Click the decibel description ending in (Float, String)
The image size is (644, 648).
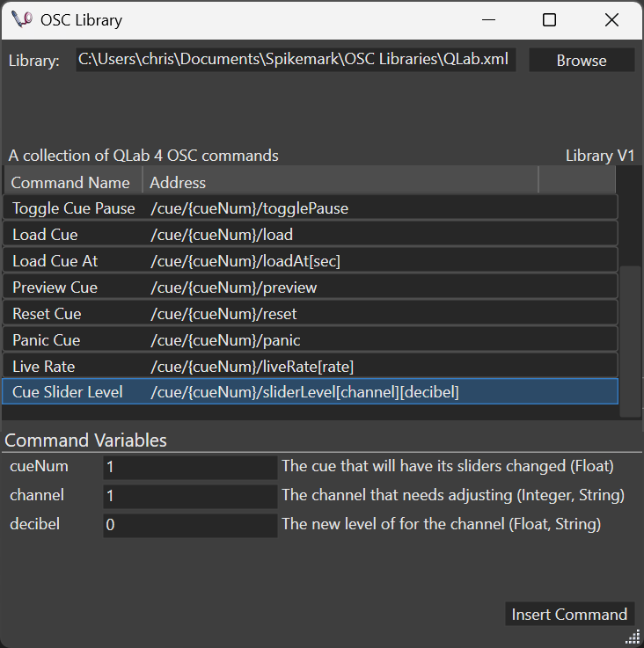click(442, 524)
